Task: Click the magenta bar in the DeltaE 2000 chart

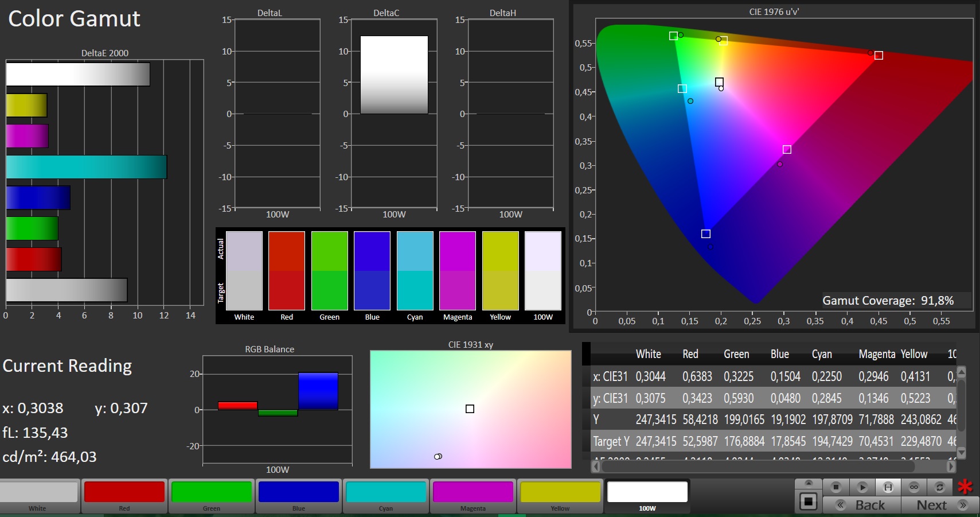Action: (x=27, y=136)
